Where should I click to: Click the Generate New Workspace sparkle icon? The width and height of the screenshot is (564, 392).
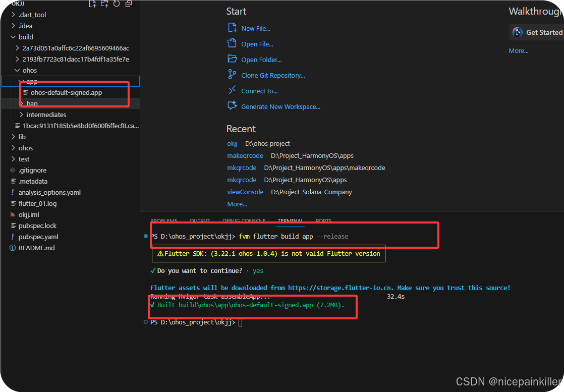[x=233, y=106]
